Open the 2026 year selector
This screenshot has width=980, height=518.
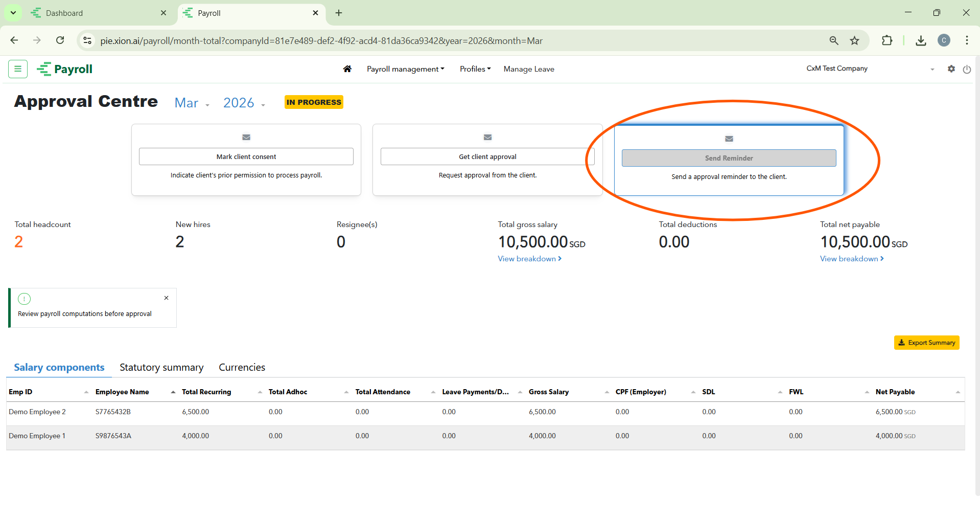tap(244, 103)
